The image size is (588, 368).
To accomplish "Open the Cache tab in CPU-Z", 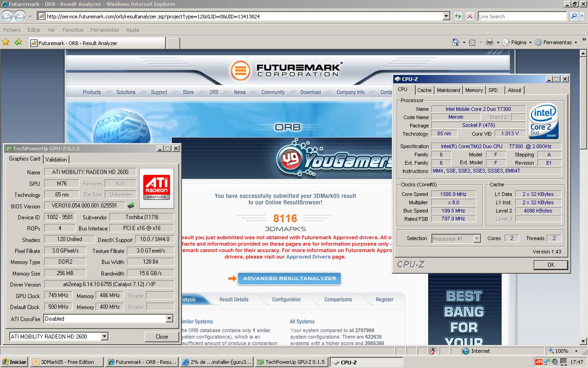I will (x=424, y=90).
